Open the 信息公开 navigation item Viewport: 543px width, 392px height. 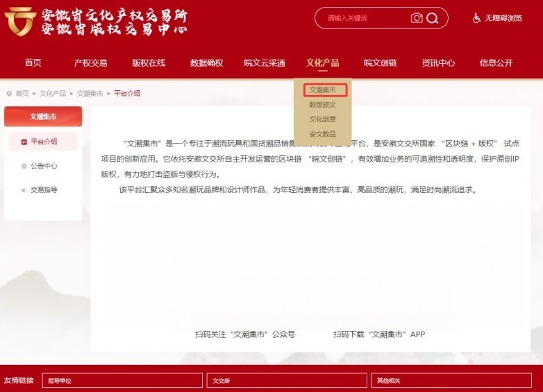496,62
